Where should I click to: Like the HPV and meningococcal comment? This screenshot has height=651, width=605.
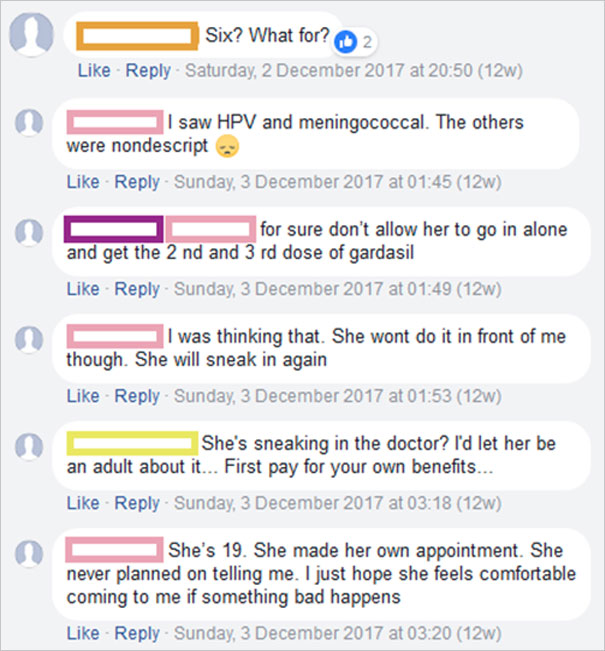click(x=83, y=182)
